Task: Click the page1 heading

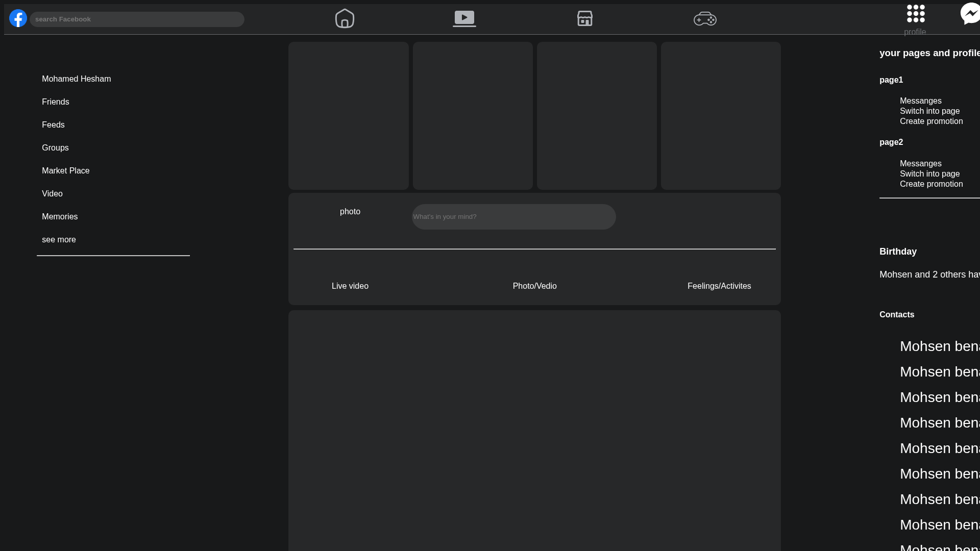Action: click(x=891, y=80)
